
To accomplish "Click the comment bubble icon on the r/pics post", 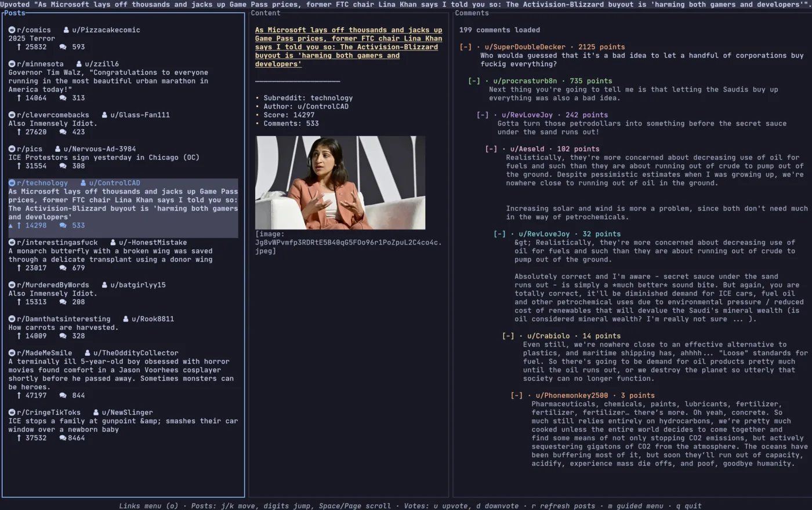I will [63, 166].
